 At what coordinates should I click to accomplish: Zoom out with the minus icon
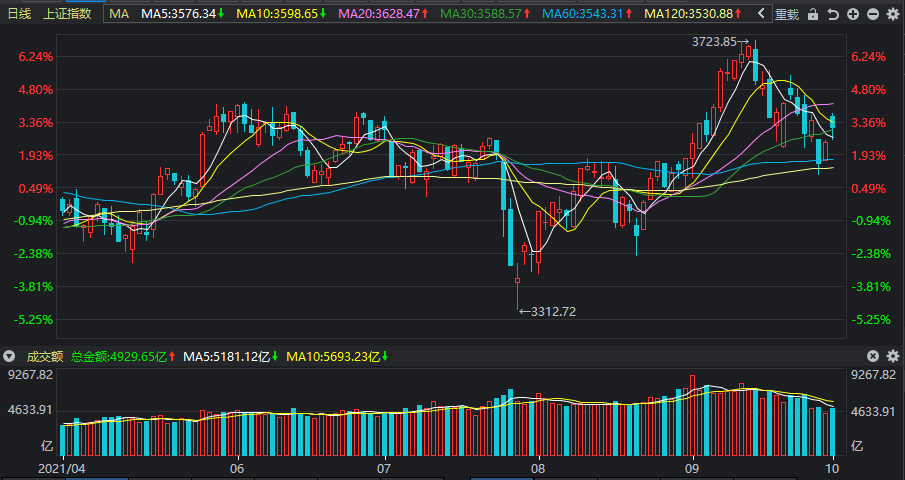point(871,15)
